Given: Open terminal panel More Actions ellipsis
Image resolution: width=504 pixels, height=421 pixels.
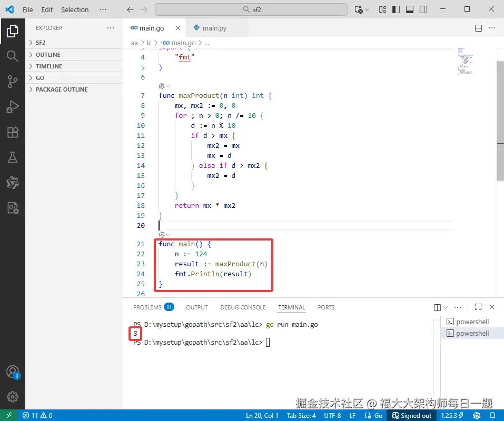Looking at the screenshot, I should (458, 307).
